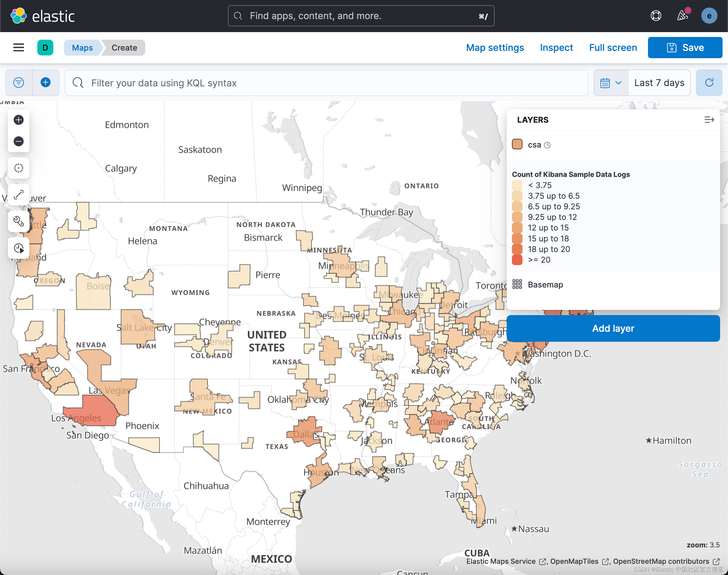Open the layer settings menu icon
The height and width of the screenshot is (575, 728).
(709, 119)
